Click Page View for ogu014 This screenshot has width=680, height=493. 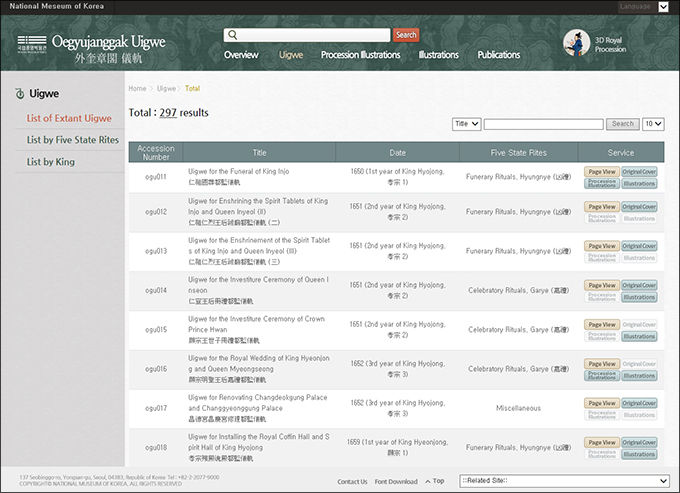[602, 285]
